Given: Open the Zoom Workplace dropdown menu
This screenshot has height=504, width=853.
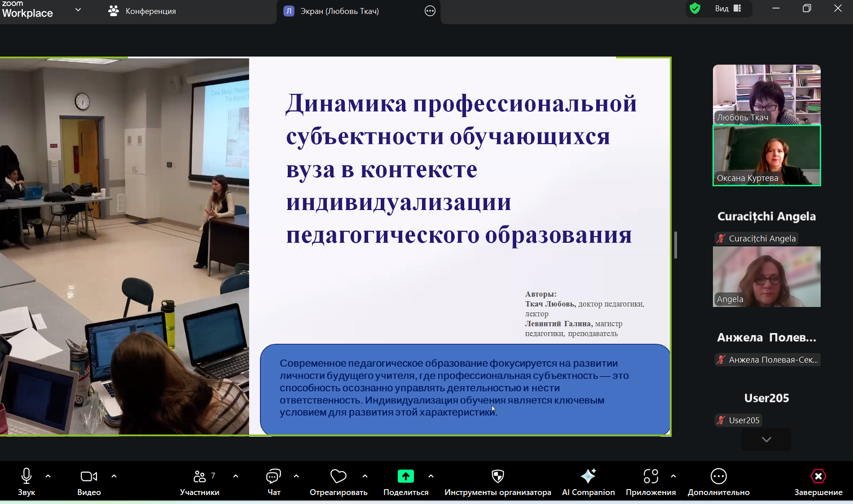Looking at the screenshot, I should 78,10.
